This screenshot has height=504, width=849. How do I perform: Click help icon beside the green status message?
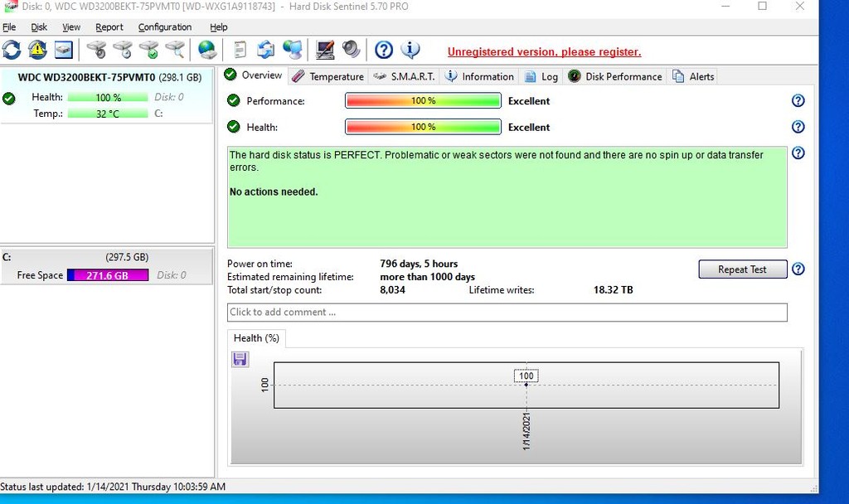click(798, 153)
